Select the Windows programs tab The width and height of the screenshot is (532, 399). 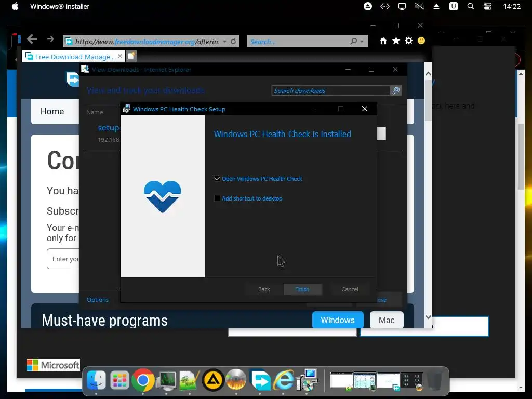point(338,320)
